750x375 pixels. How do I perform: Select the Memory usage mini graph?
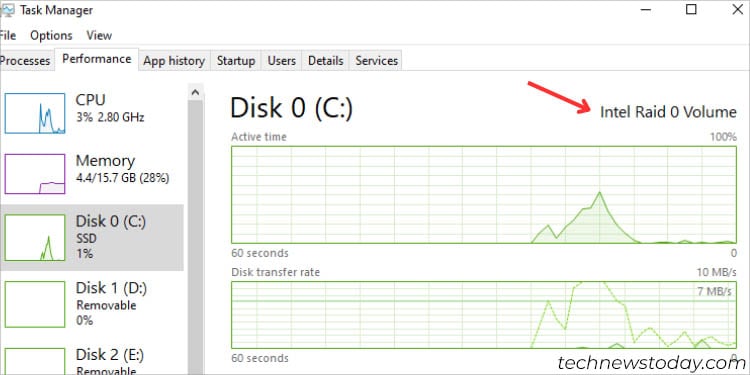pyautogui.click(x=35, y=174)
